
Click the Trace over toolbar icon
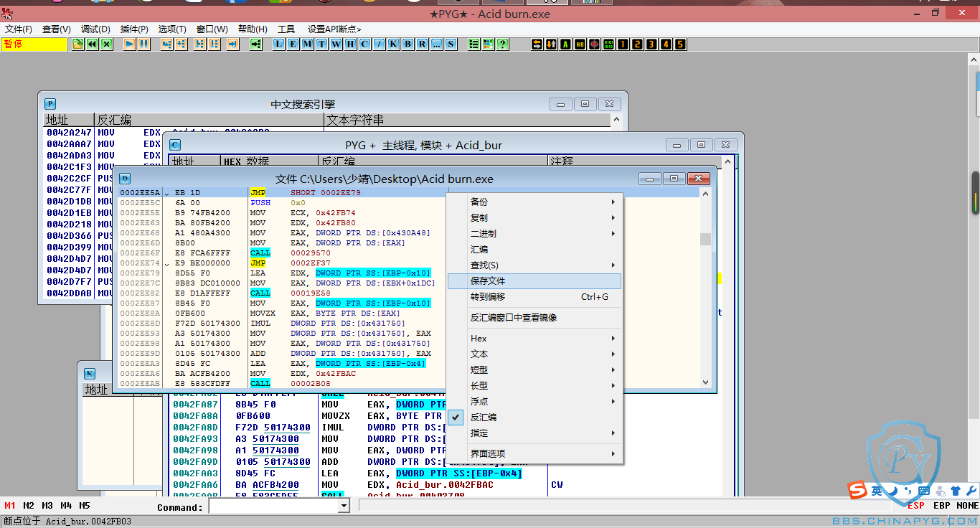click(x=213, y=44)
